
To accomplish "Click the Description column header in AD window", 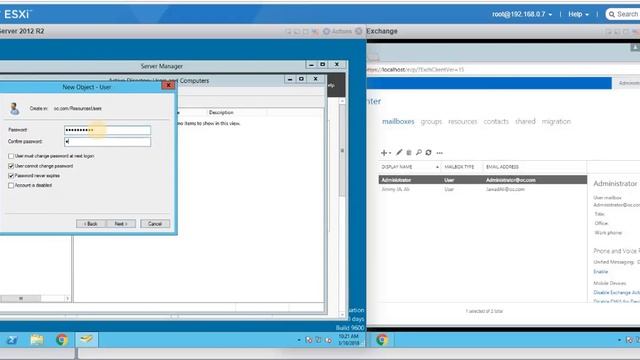I will [221, 112].
